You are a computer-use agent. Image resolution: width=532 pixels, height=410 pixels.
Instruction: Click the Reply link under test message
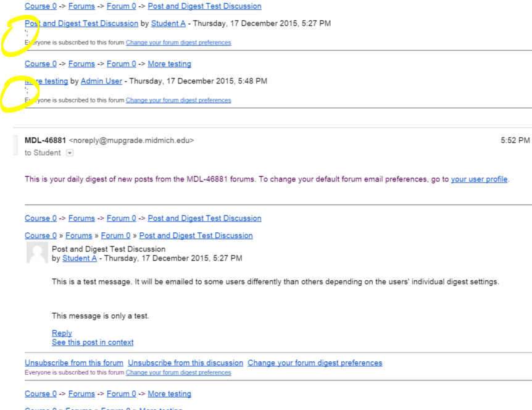click(x=62, y=333)
